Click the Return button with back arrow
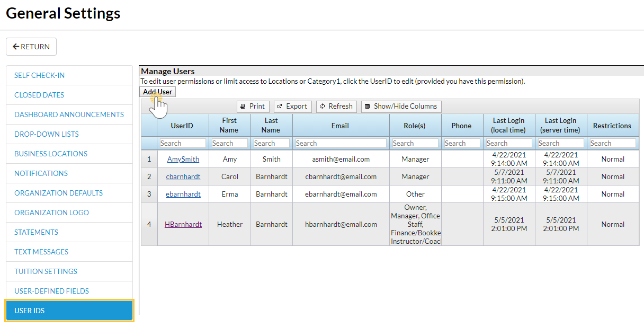 (31, 47)
